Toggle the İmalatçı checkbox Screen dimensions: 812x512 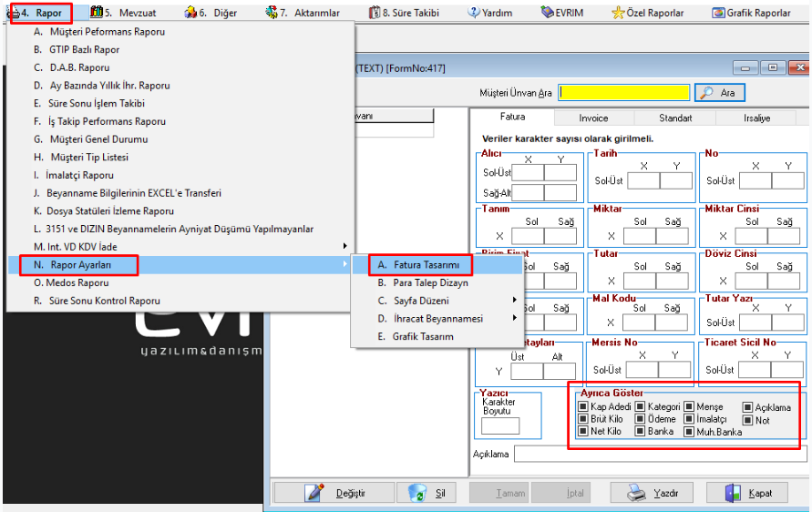click(x=689, y=418)
